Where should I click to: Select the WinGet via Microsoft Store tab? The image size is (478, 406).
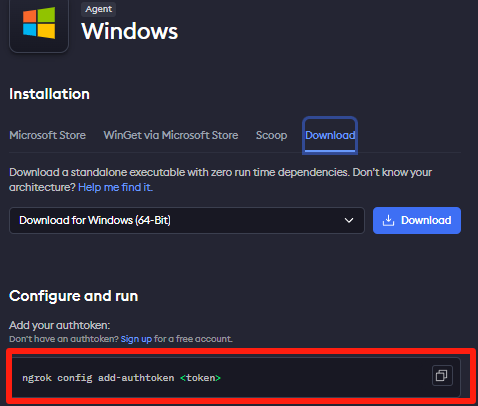point(171,135)
